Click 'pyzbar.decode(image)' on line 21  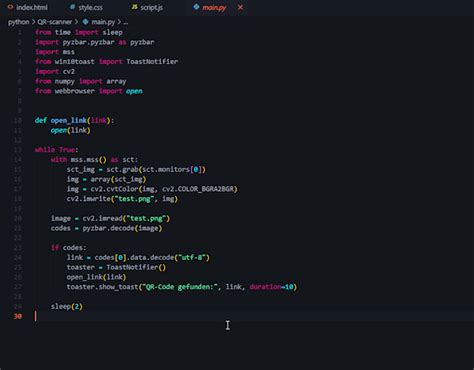tap(122, 228)
